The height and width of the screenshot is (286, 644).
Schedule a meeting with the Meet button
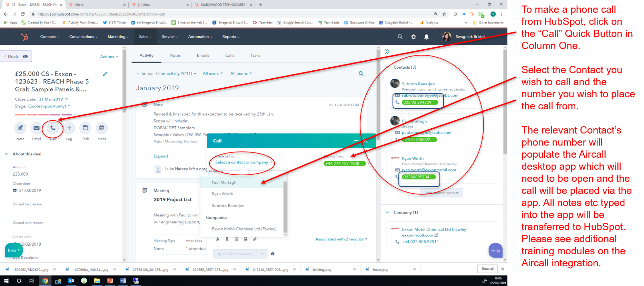102,128
